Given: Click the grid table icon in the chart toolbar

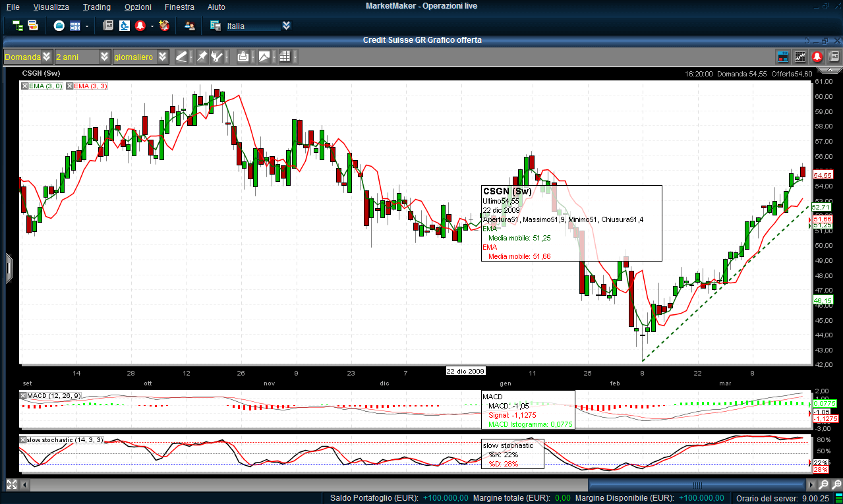Looking at the screenshot, I should (x=285, y=57).
